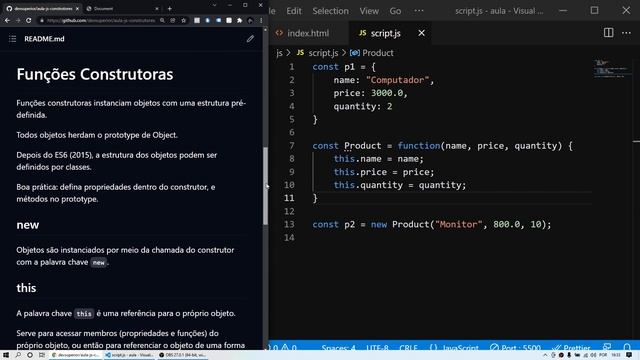
Task: Go back in the browser
Action: tap(7, 20)
